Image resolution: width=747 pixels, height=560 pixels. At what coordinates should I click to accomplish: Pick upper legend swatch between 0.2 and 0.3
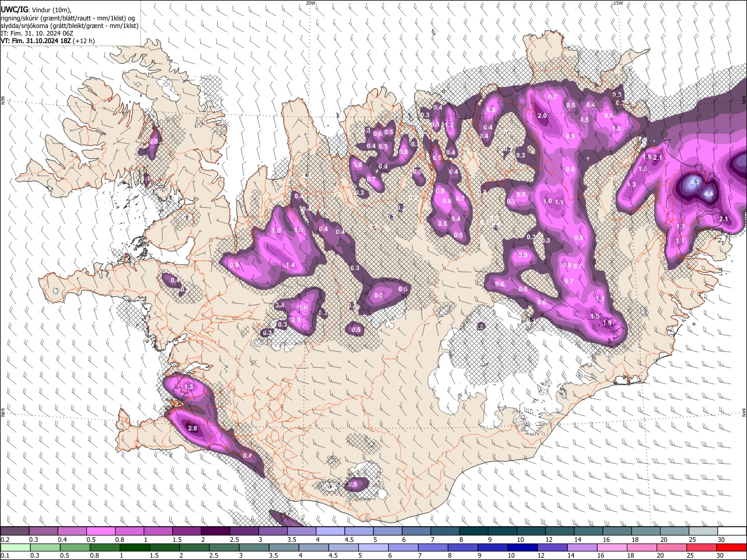click(15, 531)
